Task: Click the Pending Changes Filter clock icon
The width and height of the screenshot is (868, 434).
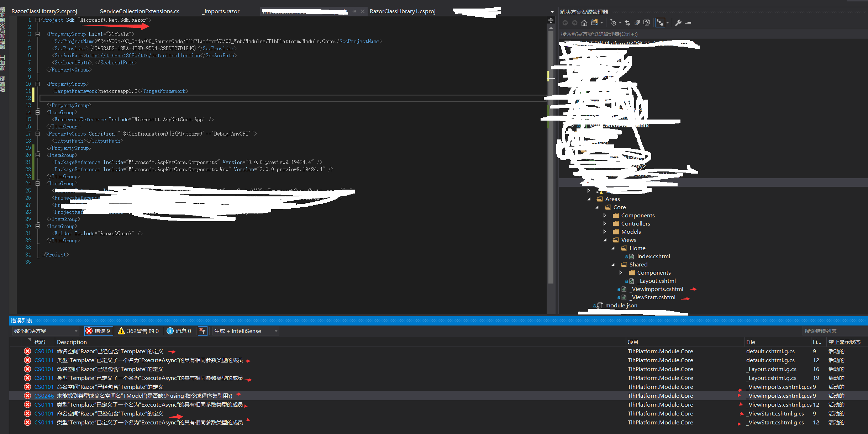Action: point(613,23)
